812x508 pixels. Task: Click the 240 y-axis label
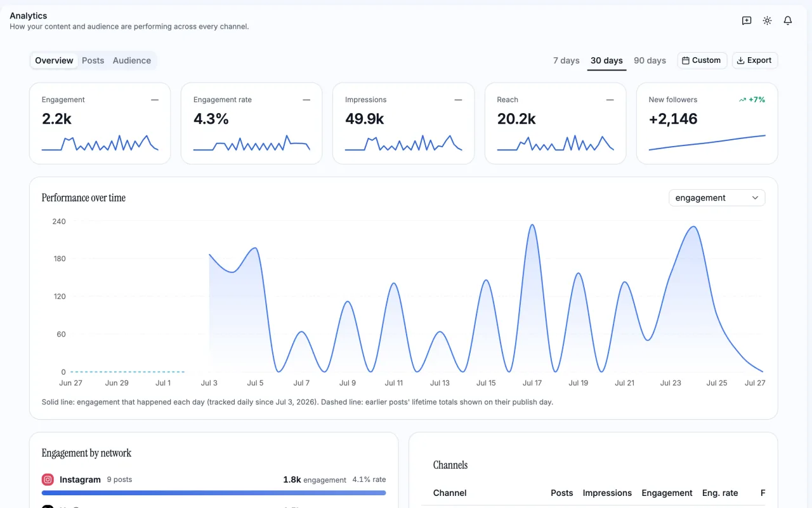(59, 222)
